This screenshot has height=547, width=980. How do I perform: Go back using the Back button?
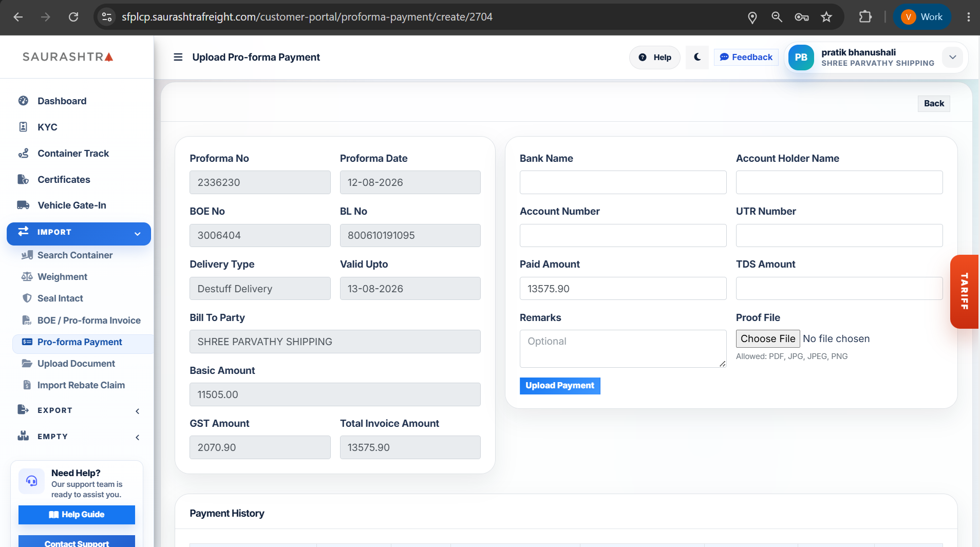point(934,103)
